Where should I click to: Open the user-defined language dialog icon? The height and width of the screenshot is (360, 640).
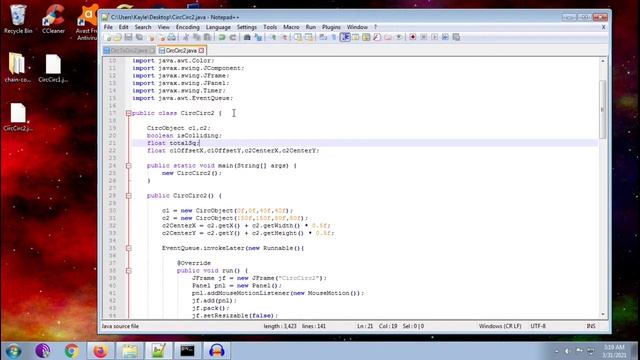point(356,38)
